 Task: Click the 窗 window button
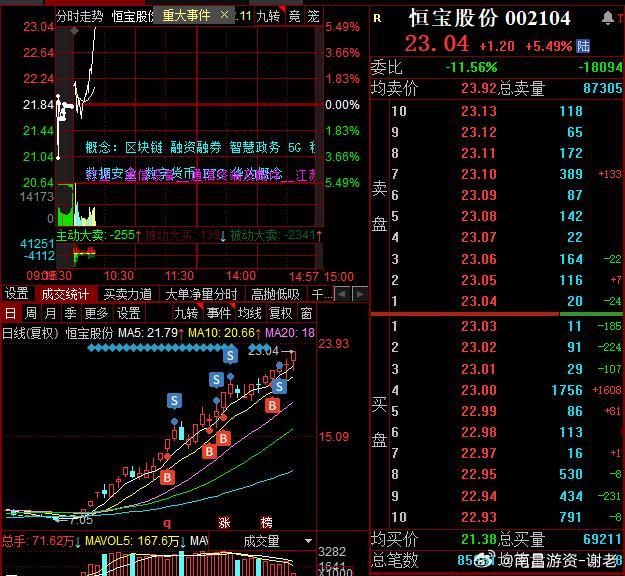(306, 313)
